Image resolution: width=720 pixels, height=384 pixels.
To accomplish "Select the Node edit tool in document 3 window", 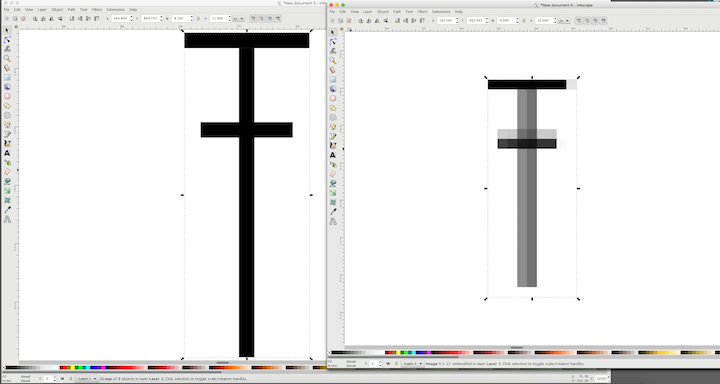I will (7, 40).
